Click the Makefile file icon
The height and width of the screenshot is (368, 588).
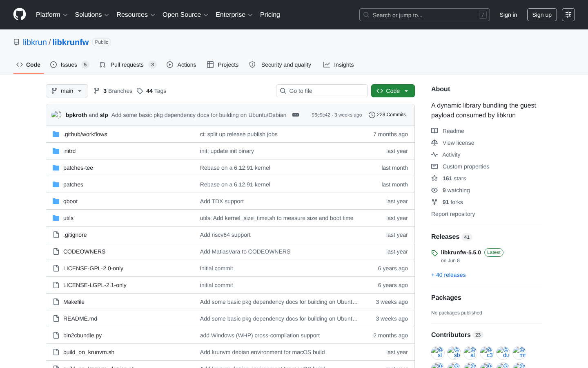coord(56,302)
